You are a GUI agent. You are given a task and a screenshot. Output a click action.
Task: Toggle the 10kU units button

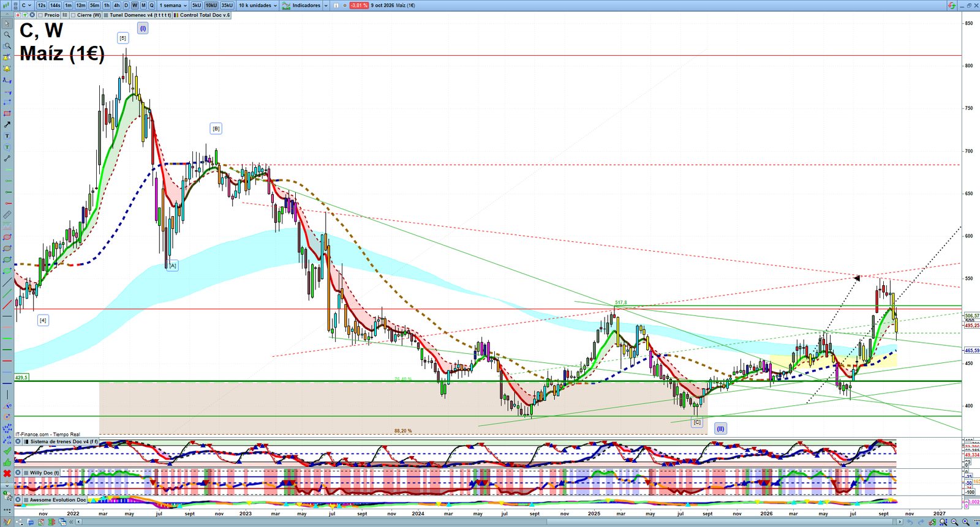[x=211, y=6]
